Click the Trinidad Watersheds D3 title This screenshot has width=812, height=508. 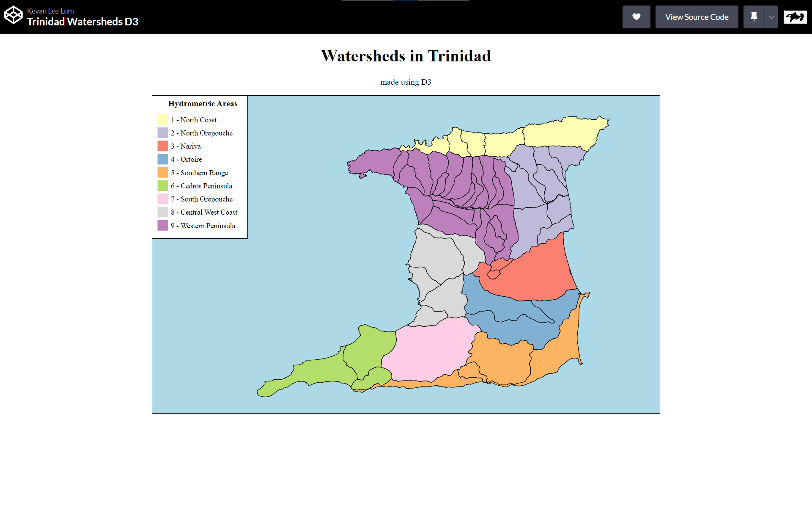point(82,22)
